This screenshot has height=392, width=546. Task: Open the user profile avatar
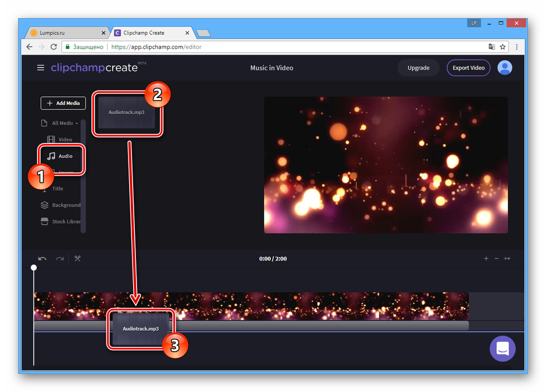click(505, 67)
